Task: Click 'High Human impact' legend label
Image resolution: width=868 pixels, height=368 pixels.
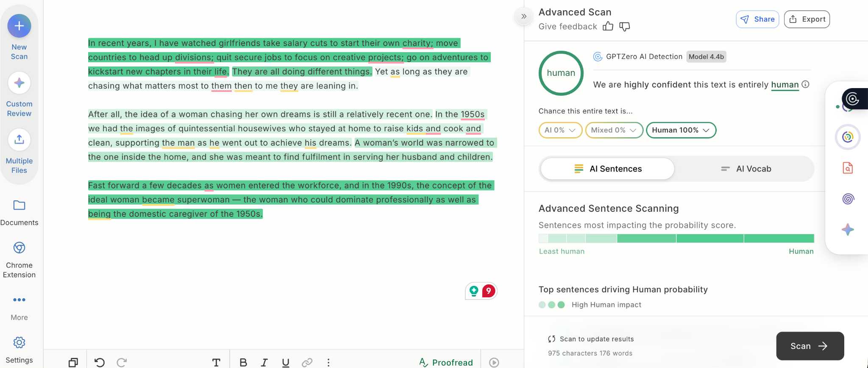Action: [x=606, y=304]
